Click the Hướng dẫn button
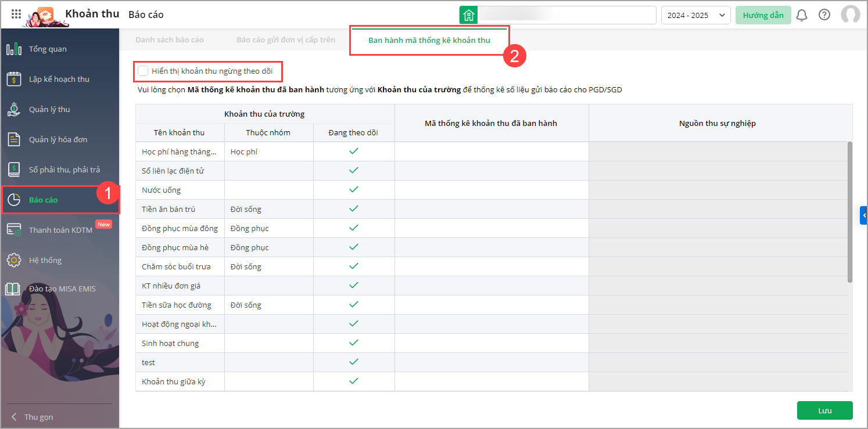Viewport: 868px width, 429px height. (x=763, y=15)
